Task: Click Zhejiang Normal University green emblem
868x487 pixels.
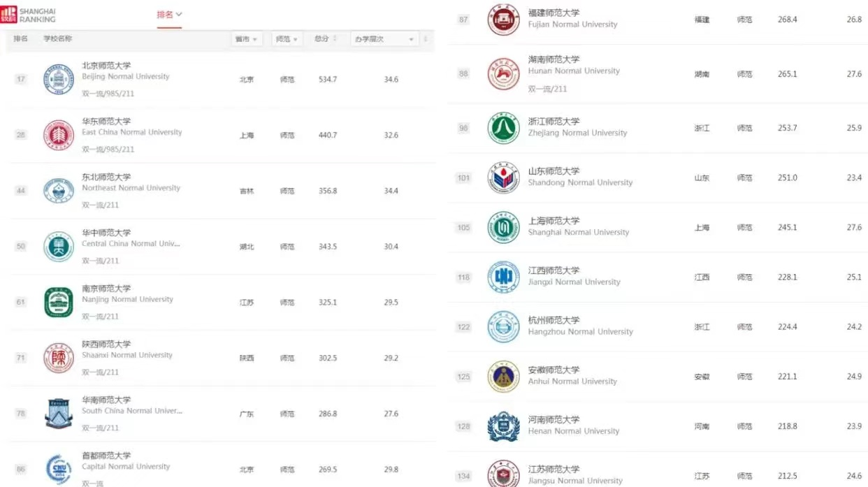Action: tap(503, 128)
